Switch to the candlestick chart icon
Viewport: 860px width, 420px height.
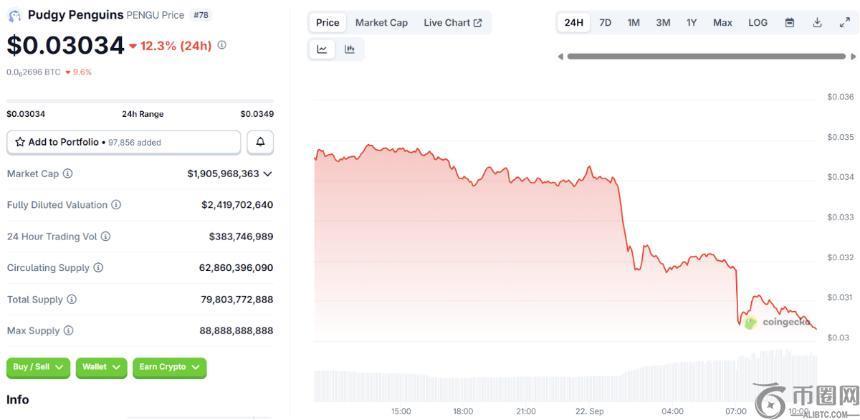click(350, 49)
